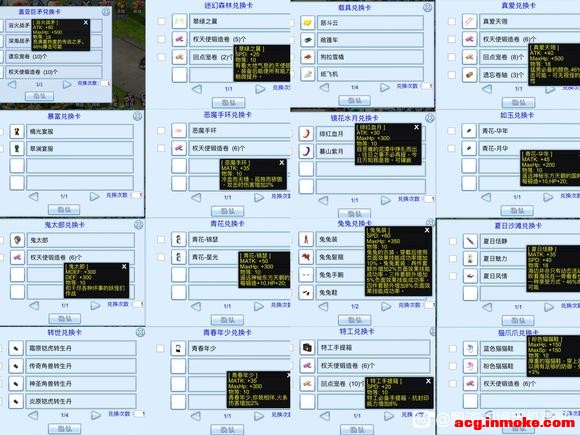The height and width of the screenshot is (435, 580).
Task: Click the 兑换次数 field in 镜花水月 panel
Action: 428,199
